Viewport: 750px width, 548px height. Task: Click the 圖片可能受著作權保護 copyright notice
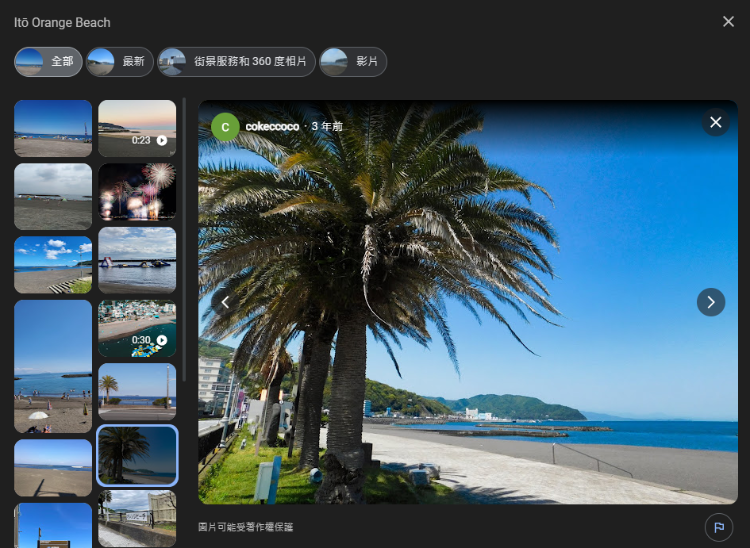click(x=246, y=527)
